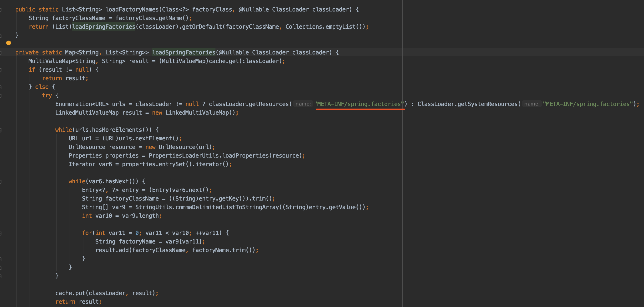Viewport: 644px width, 307px height.
Task: Click the List<String> return type of loadFactoryNames
Action: pos(82,10)
